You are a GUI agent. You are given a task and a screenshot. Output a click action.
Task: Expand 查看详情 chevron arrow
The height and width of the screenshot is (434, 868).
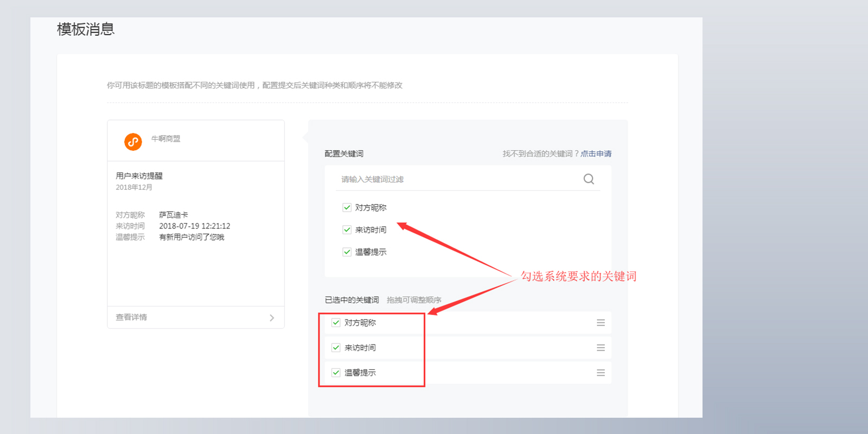pyautogui.click(x=272, y=318)
